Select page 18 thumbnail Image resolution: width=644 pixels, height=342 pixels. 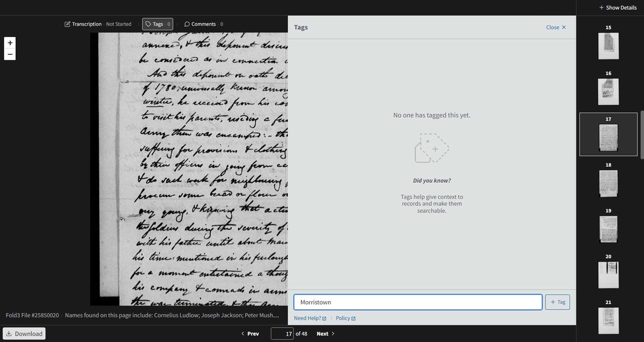(x=608, y=183)
